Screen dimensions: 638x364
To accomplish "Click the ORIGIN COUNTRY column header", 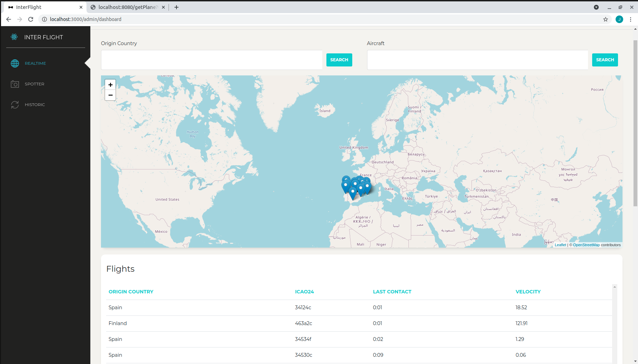I will [131, 292].
